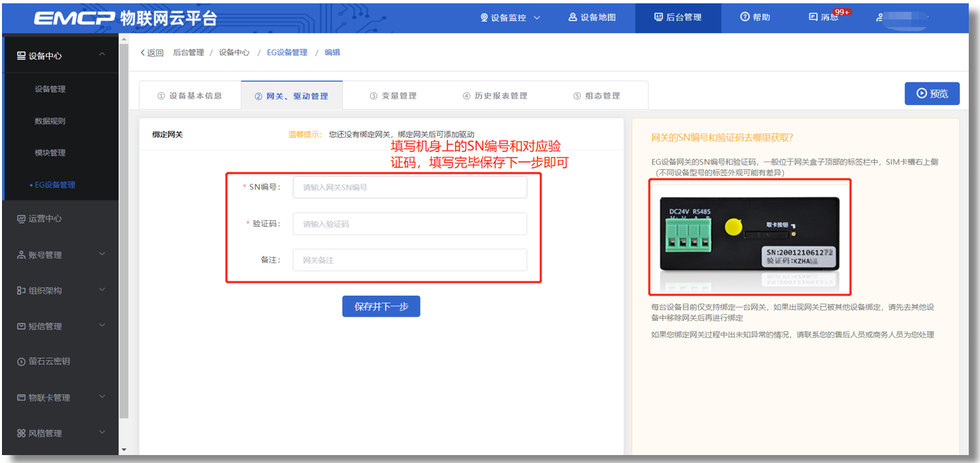Click the 设备中心 sidebar icon
The image size is (980, 463).
pos(21,56)
